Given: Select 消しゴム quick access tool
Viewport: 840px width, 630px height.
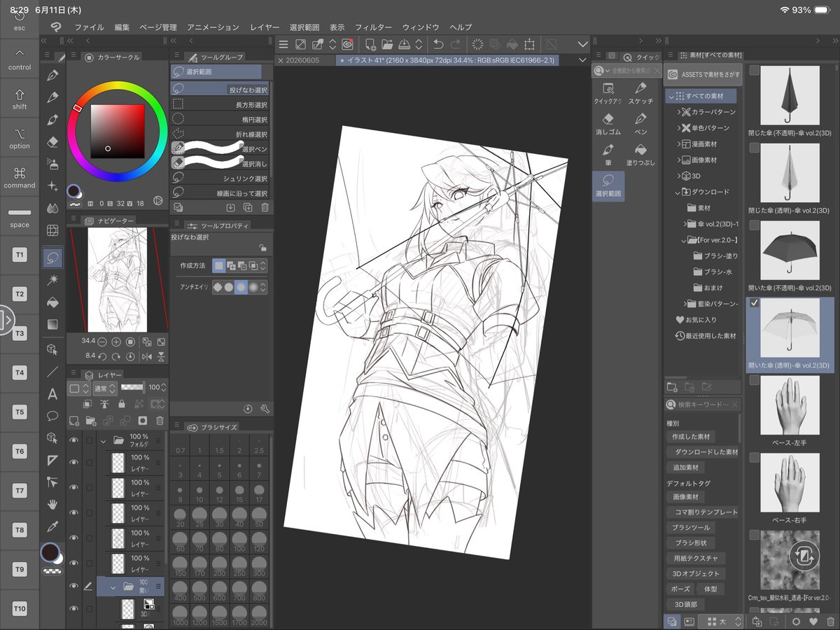Looking at the screenshot, I should click(x=608, y=124).
